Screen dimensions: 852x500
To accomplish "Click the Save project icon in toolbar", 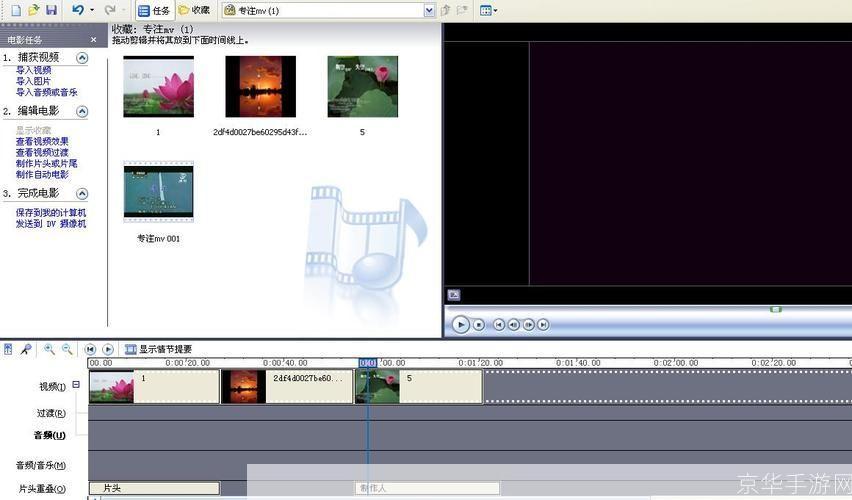I will pyautogui.click(x=52, y=10).
